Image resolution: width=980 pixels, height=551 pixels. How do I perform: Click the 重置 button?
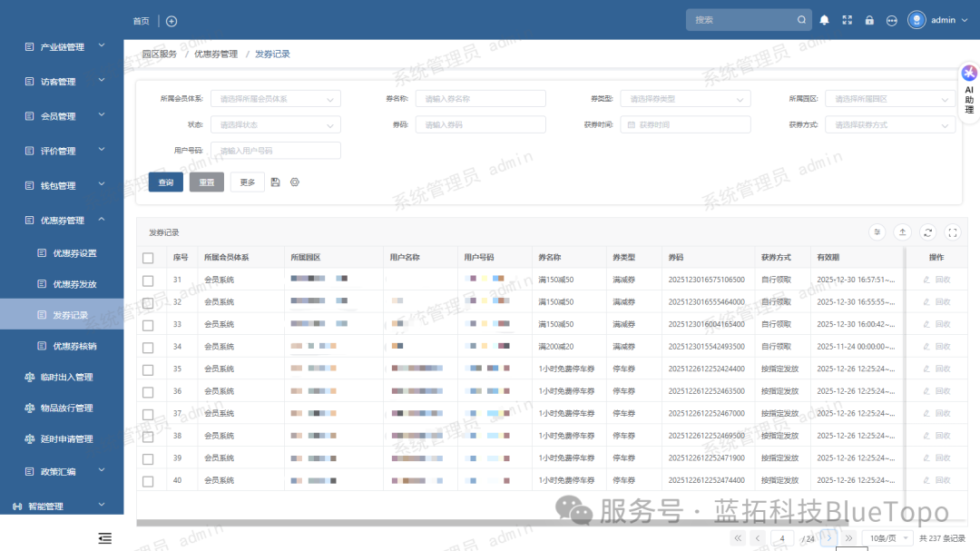click(x=207, y=182)
